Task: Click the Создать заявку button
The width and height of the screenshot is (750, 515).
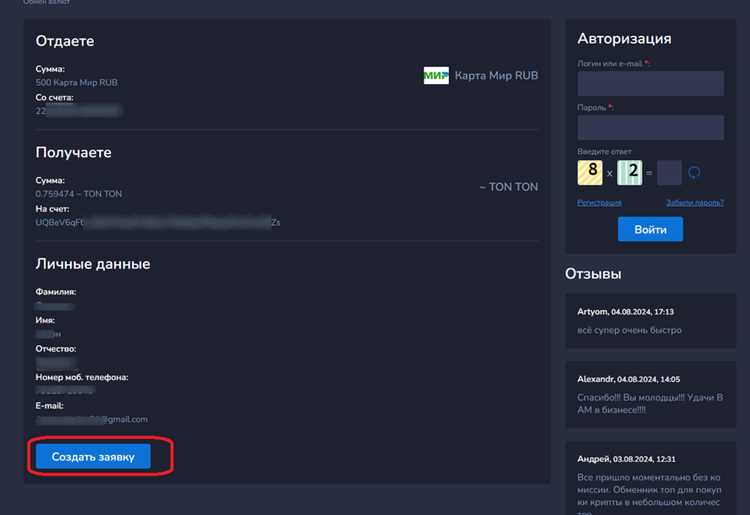Action: pyautogui.click(x=93, y=457)
